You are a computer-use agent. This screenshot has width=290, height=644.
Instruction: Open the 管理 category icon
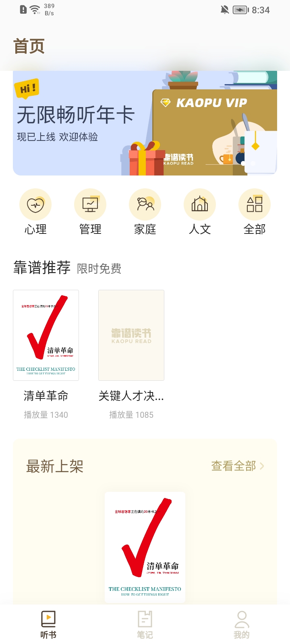click(x=90, y=205)
